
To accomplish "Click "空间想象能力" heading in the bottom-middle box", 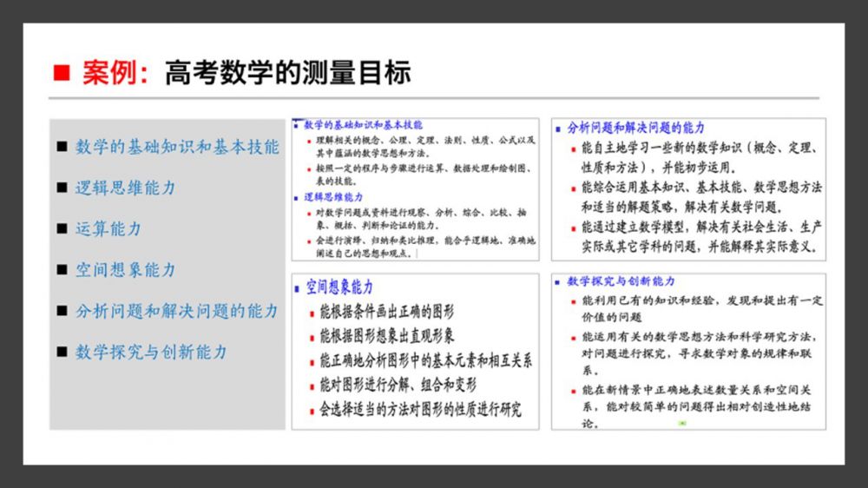I will coord(339,287).
